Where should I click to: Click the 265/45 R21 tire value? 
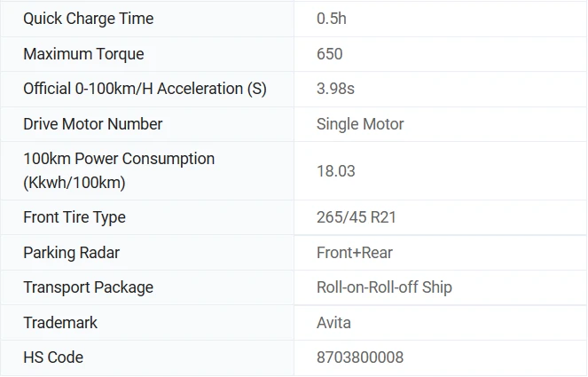tap(357, 217)
